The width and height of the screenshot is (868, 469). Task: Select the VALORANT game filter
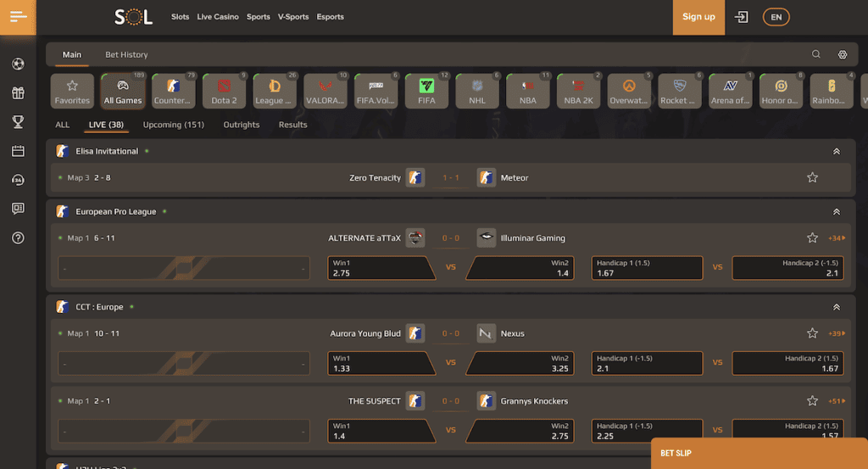325,91
